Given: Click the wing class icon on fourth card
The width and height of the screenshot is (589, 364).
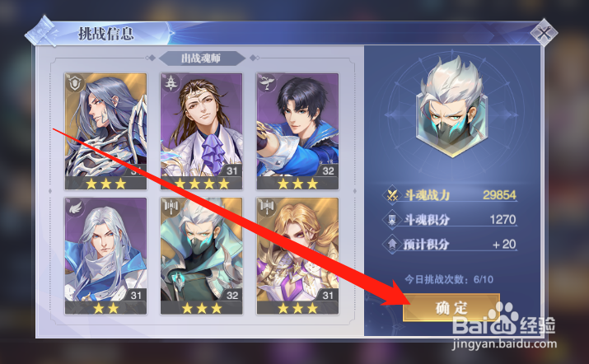Looking at the screenshot, I should pos(75,208).
